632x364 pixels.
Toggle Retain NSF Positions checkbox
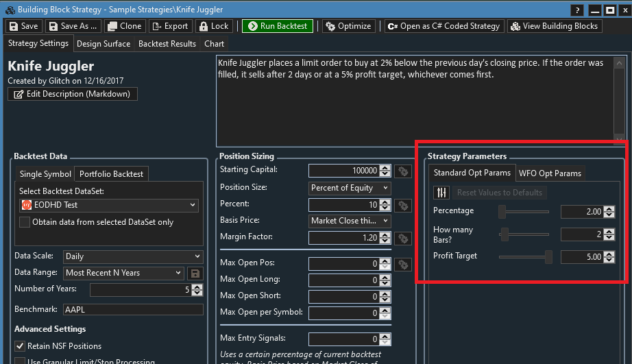20,346
